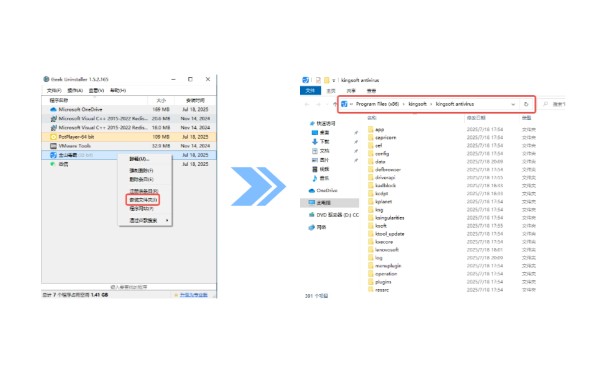The width and height of the screenshot is (600, 373).
Task: Open the quick access toolbar dropdown in the Explorer title bar
Action: [334, 80]
